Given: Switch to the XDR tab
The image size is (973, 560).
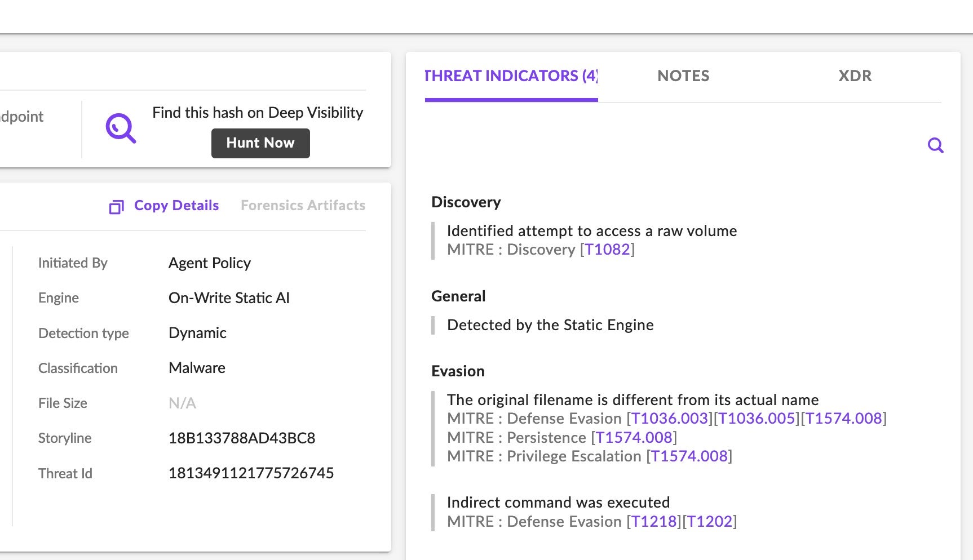Looking at the screenshot, I should click(855, 76).
